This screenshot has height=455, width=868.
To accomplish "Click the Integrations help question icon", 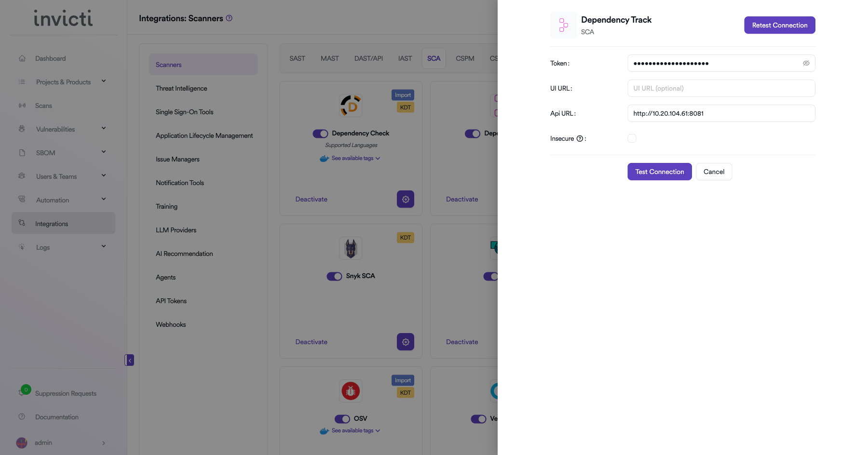I will (230, 18).
